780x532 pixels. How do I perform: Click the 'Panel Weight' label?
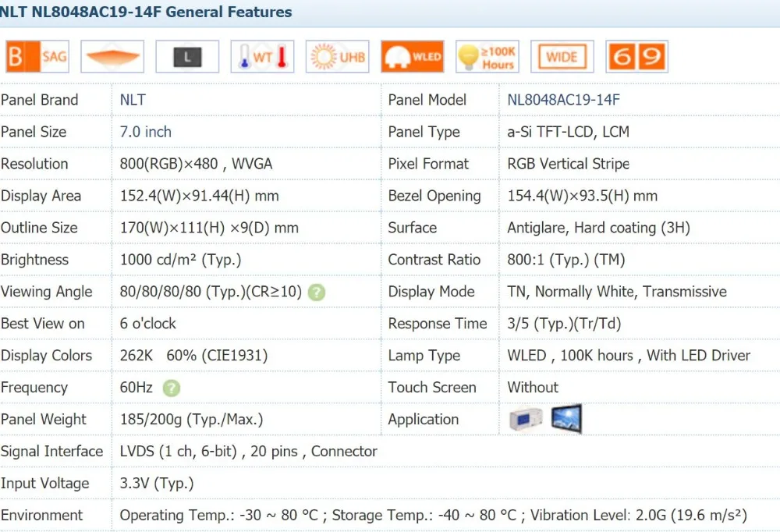[x=43, y=420]
